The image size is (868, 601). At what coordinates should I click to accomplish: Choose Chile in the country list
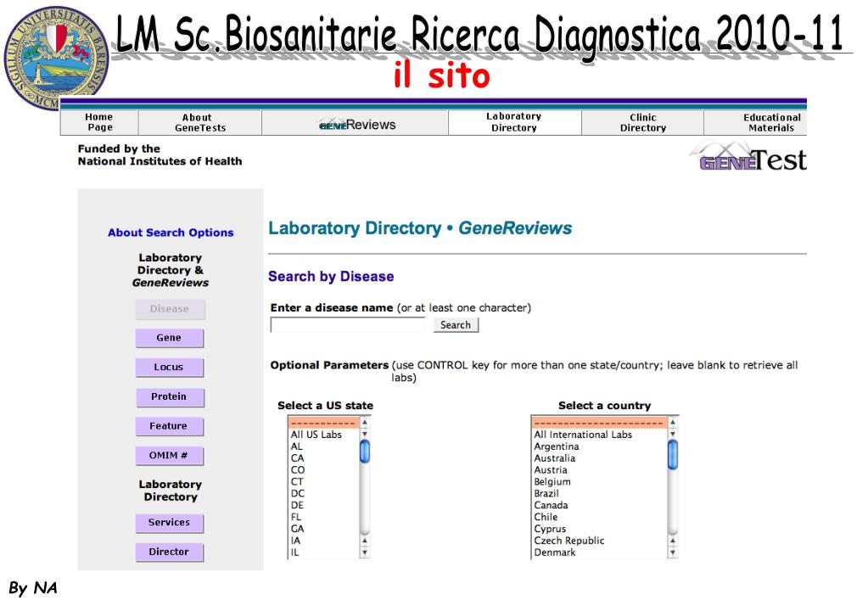pos(600,517)
